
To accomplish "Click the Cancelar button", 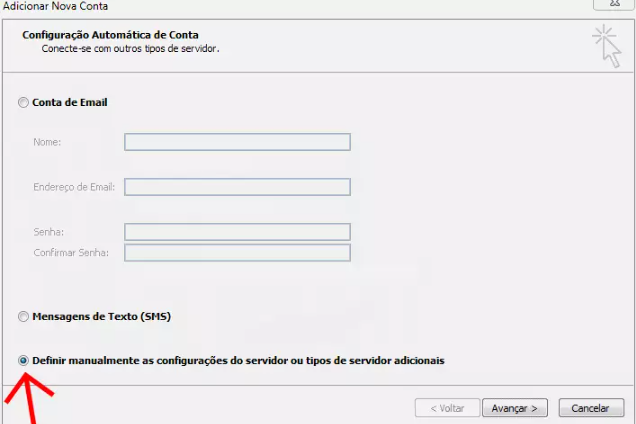I will coord(591,408).
